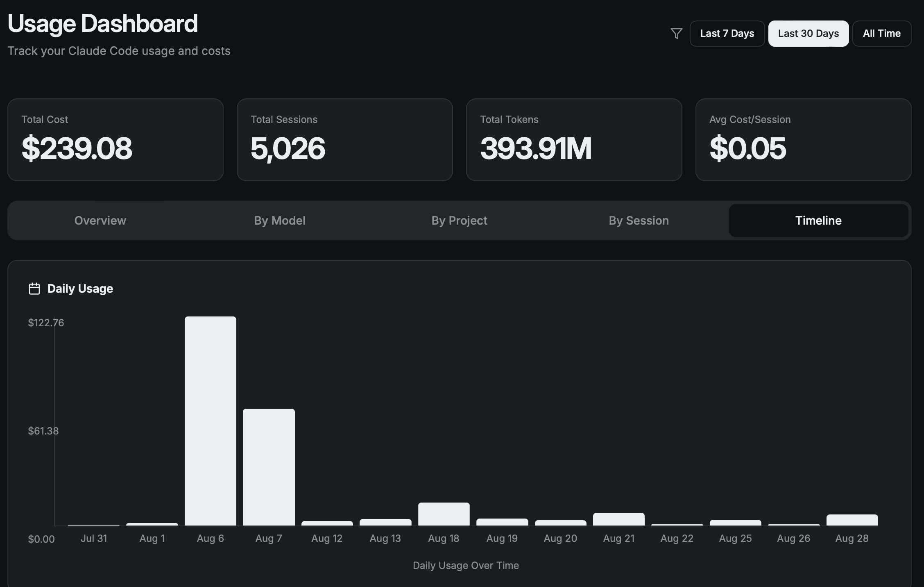This screenshot has height=587, width=924.
Task: Click the filter funnel icon
Action: tap(676, 33)
